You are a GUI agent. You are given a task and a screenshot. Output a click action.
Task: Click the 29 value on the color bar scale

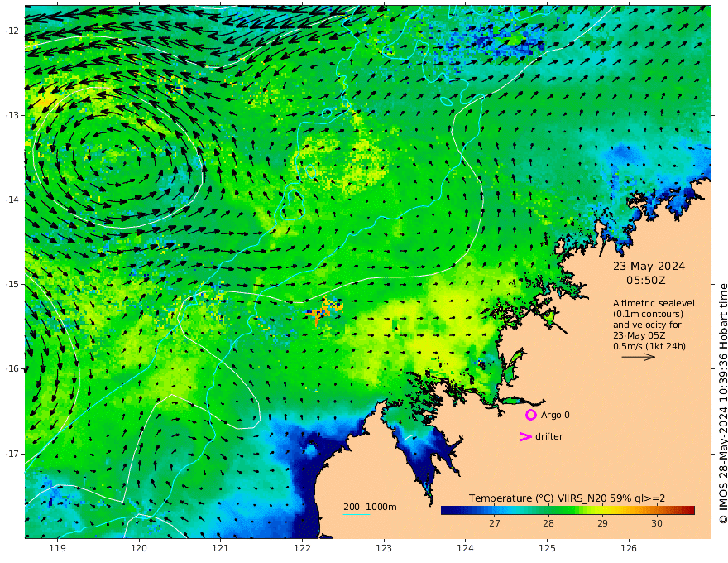(602, 523)
